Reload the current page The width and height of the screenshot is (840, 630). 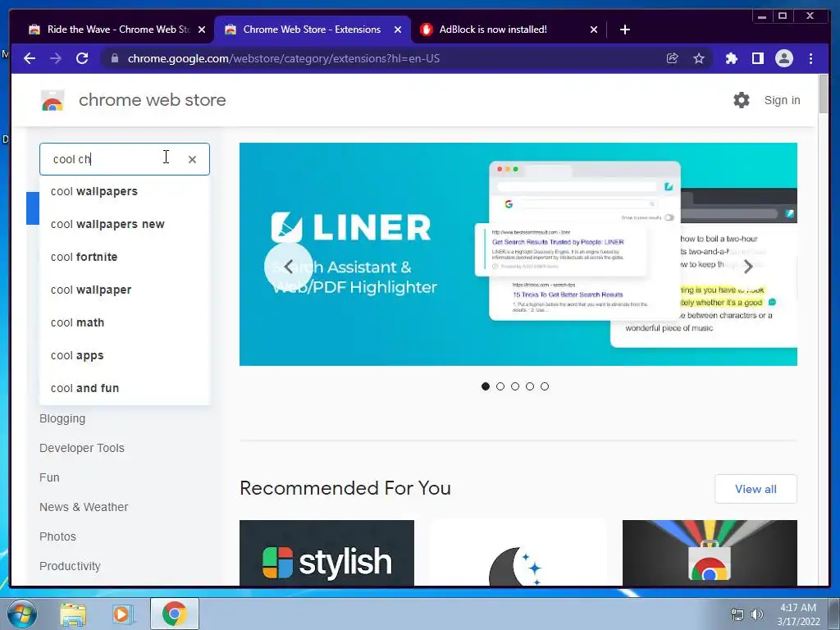82,58
